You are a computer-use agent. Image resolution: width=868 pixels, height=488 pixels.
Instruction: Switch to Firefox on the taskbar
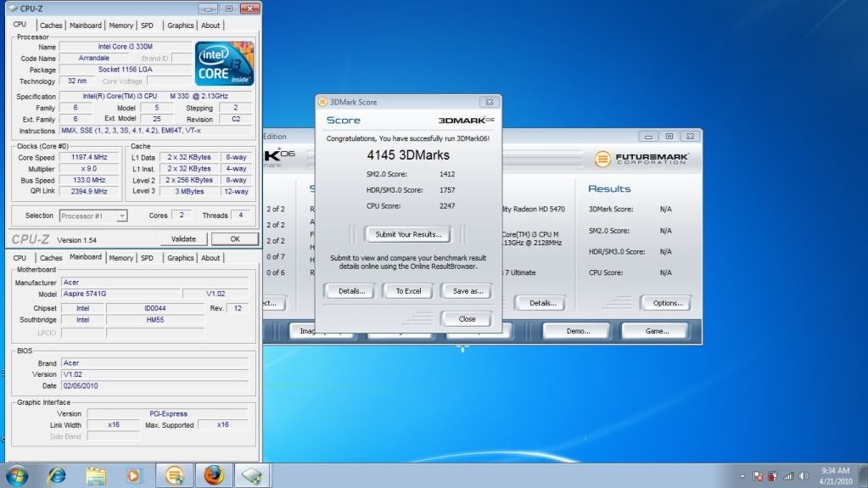(x=214, y=475)
